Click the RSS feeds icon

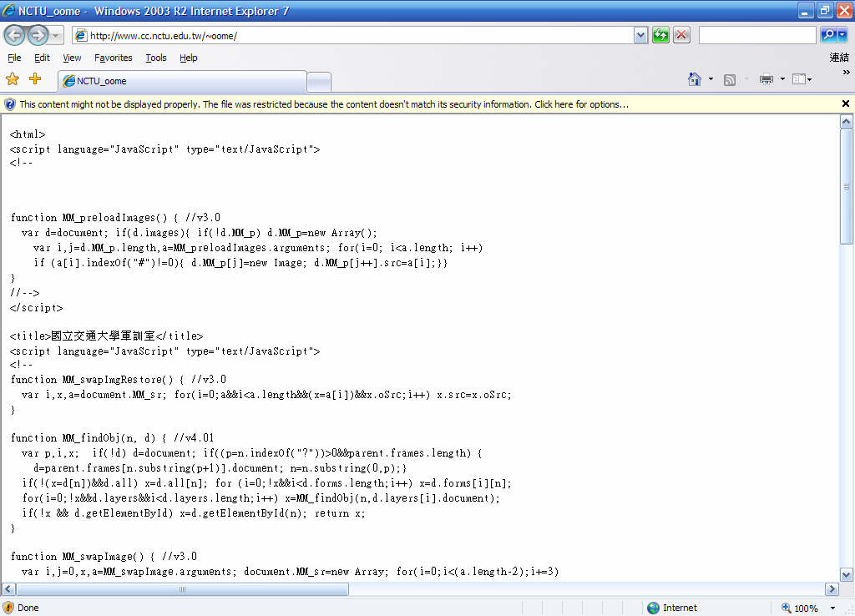(x=729, y=79)
